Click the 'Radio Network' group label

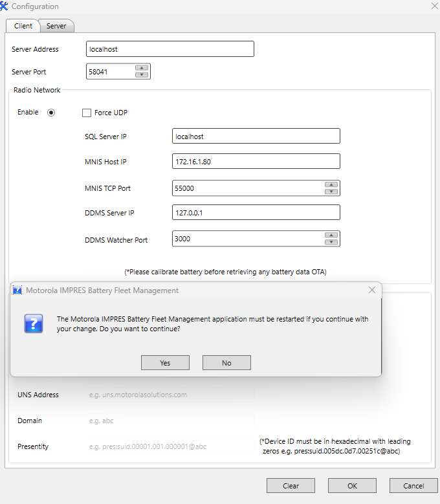[x=37, y=90]
